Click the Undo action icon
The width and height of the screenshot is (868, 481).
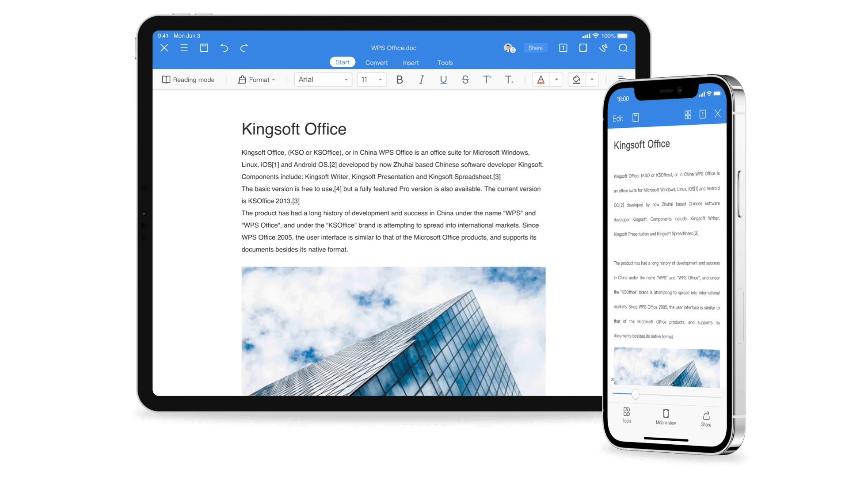(226, 47)
